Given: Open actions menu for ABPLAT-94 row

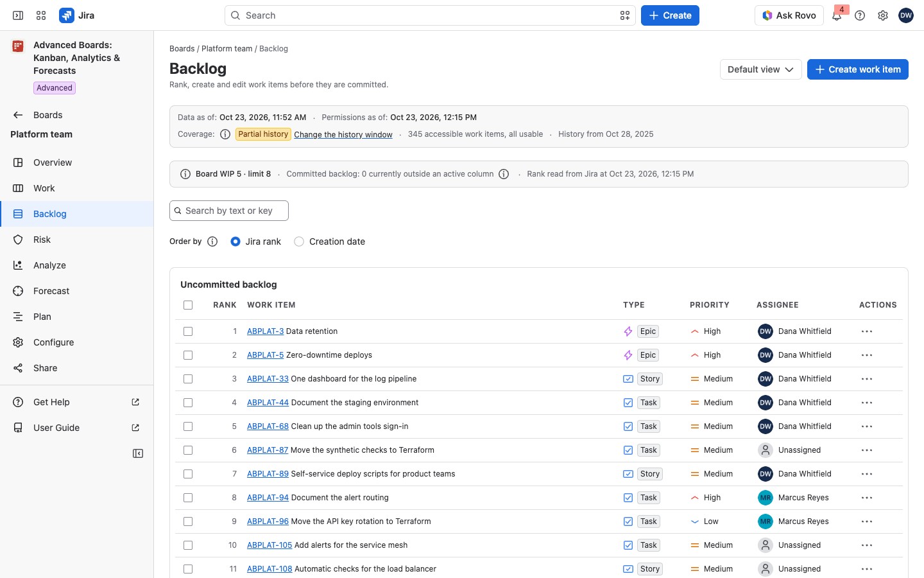Looking at the screenshot, I should tap(867, 498).
